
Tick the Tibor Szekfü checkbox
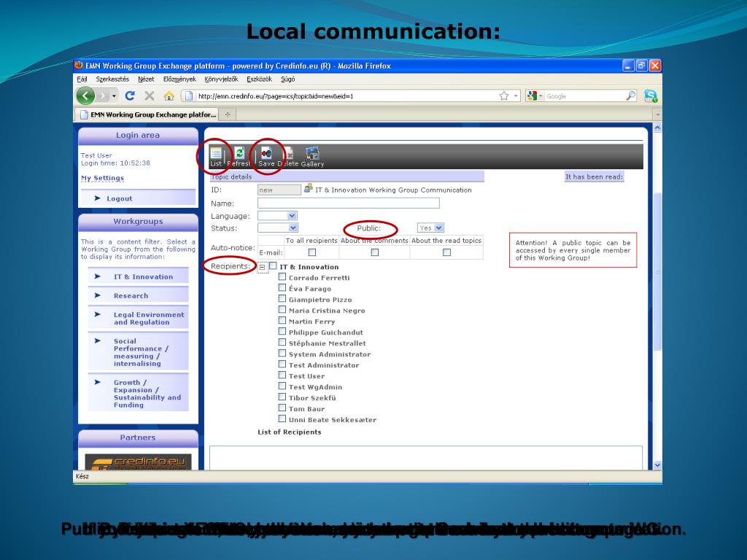(x=282, y=397)
